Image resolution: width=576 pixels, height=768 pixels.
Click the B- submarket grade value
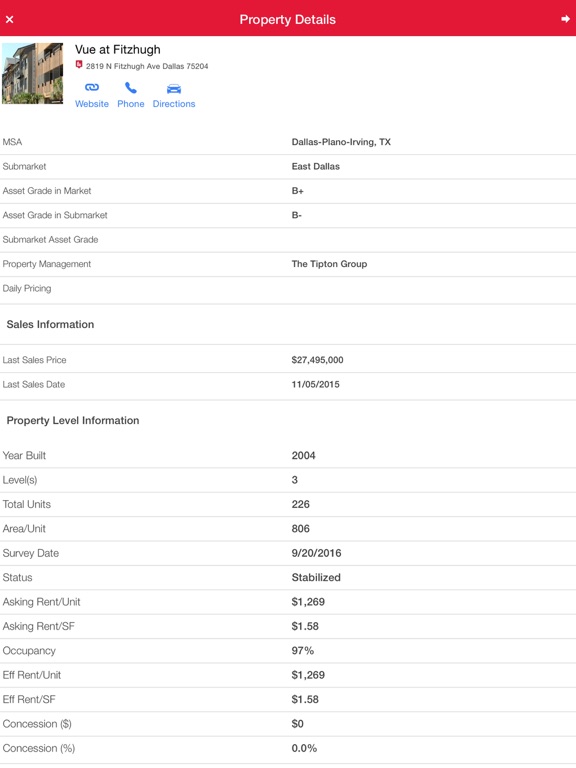[296, 215]
